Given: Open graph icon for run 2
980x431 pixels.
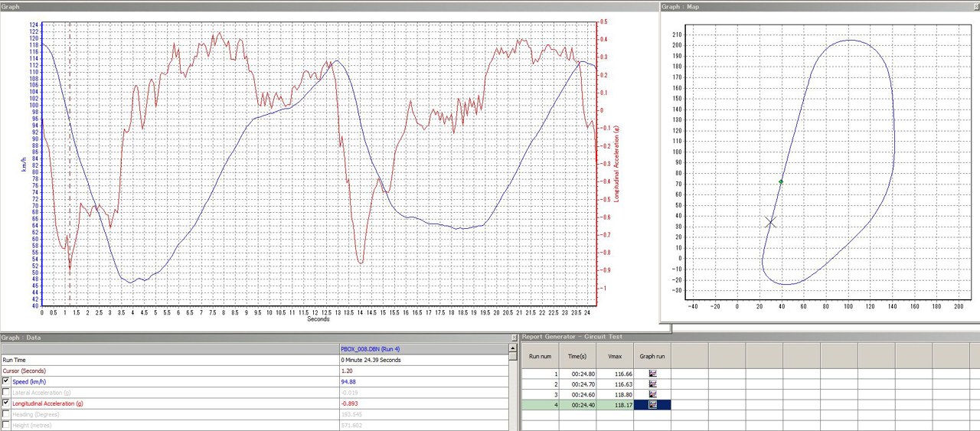Looking at the screenshot, I should 653,384.
